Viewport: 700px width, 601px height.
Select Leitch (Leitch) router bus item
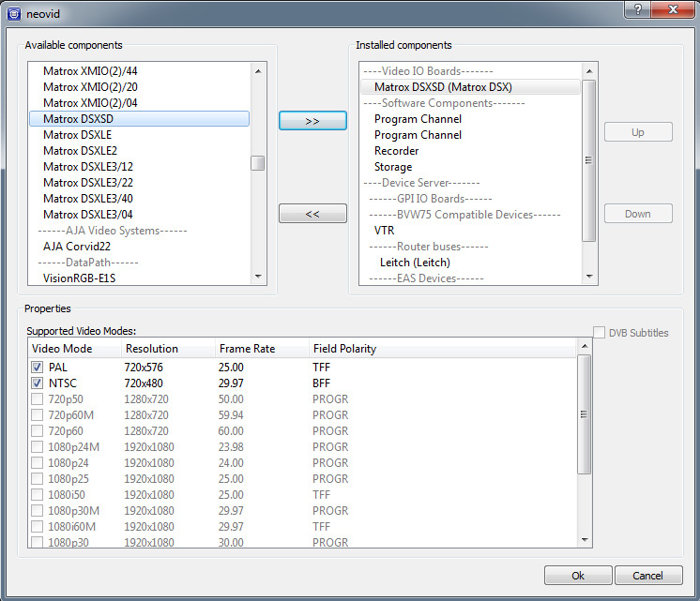click(x=470, y=263)
